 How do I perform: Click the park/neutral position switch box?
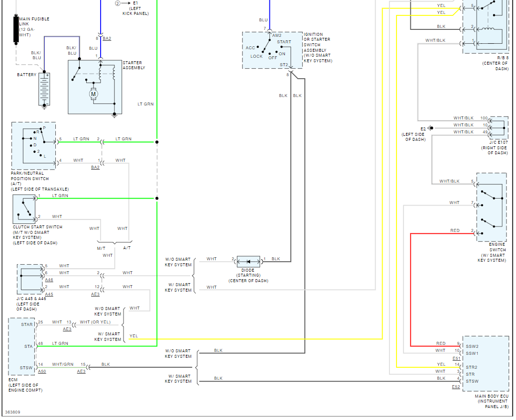(33, 146)
